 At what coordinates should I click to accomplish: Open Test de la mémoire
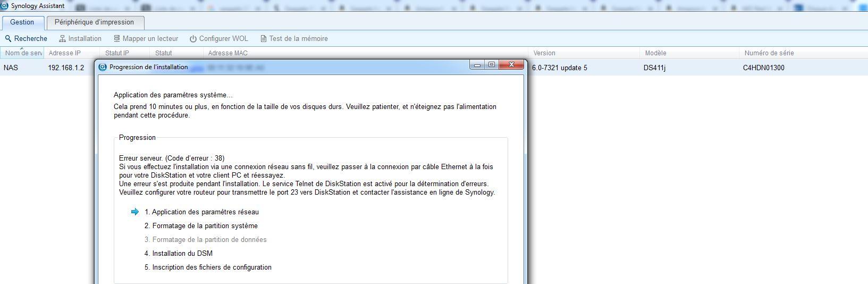[x=294, y=39]
